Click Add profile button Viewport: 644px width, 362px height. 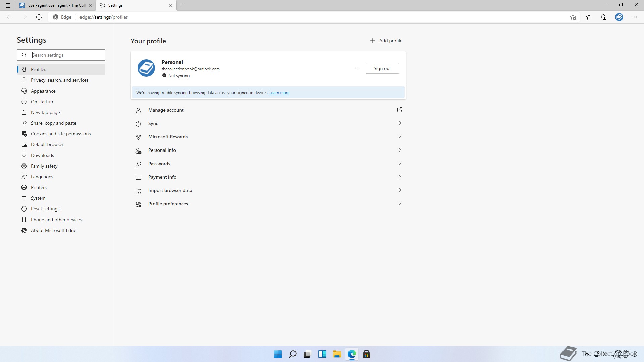(x=386, y=41)
